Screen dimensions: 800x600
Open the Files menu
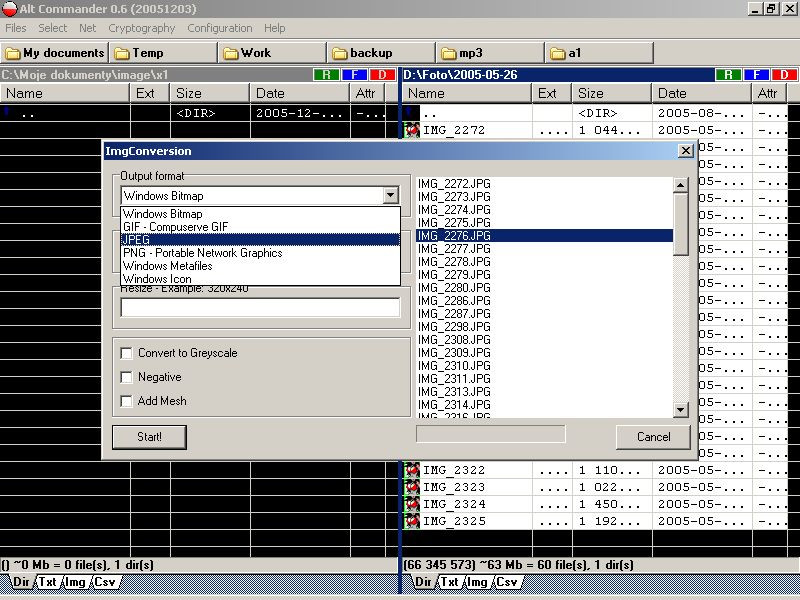click(x=16, y=28)
